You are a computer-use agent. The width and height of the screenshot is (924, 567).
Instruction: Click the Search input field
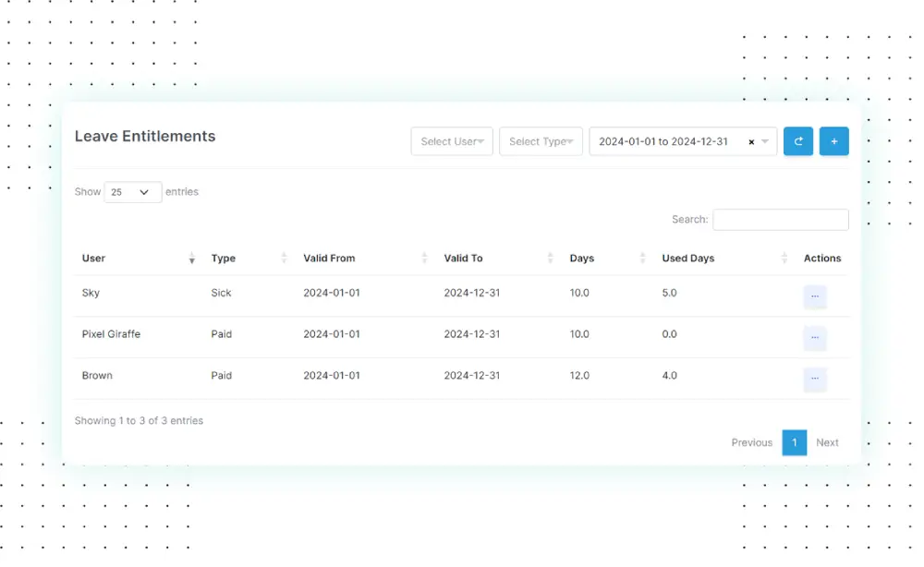[780, 220]
